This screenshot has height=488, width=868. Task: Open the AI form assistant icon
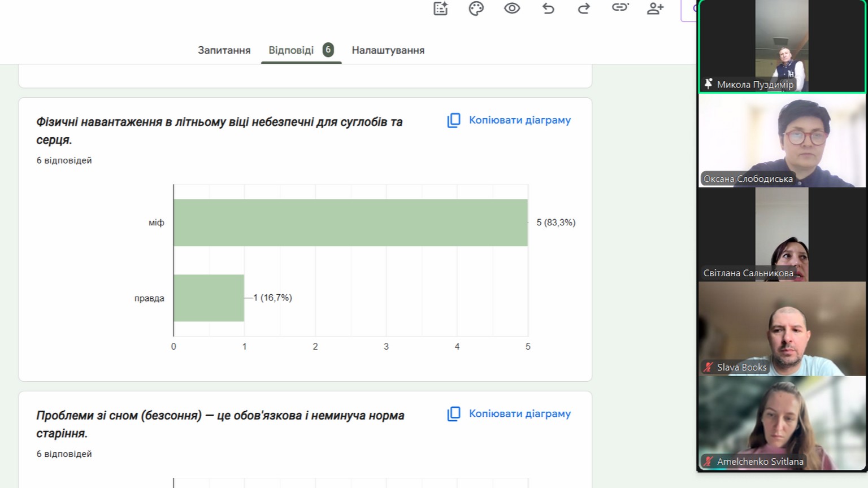point(440,8)
